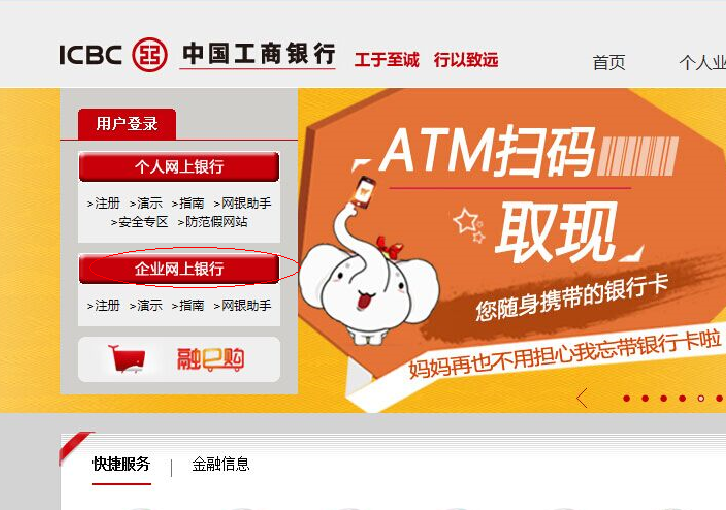Open 网银助手 link under personal banking
Viewport: 726px width, 510px height.
pyautogui.click(x=242, y=203)
